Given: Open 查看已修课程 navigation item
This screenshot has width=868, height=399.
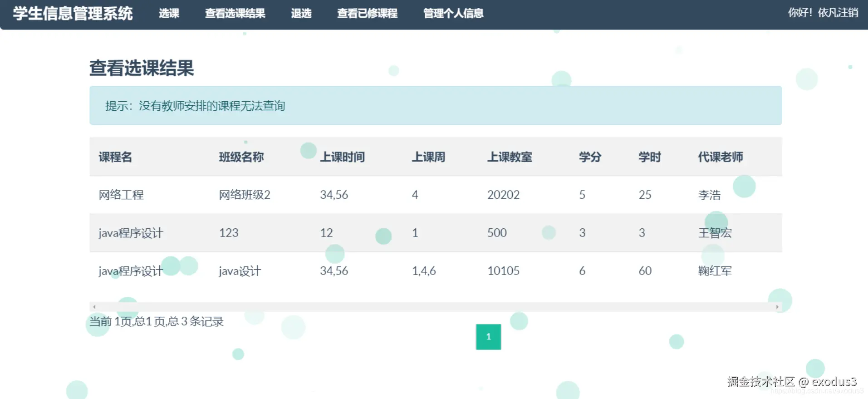Looking at the screenshot, I should point(367,13).
